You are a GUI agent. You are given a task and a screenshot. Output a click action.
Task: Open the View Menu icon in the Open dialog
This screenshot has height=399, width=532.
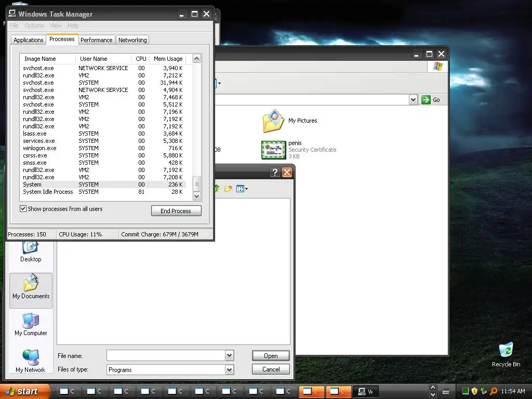click(242, 189)
